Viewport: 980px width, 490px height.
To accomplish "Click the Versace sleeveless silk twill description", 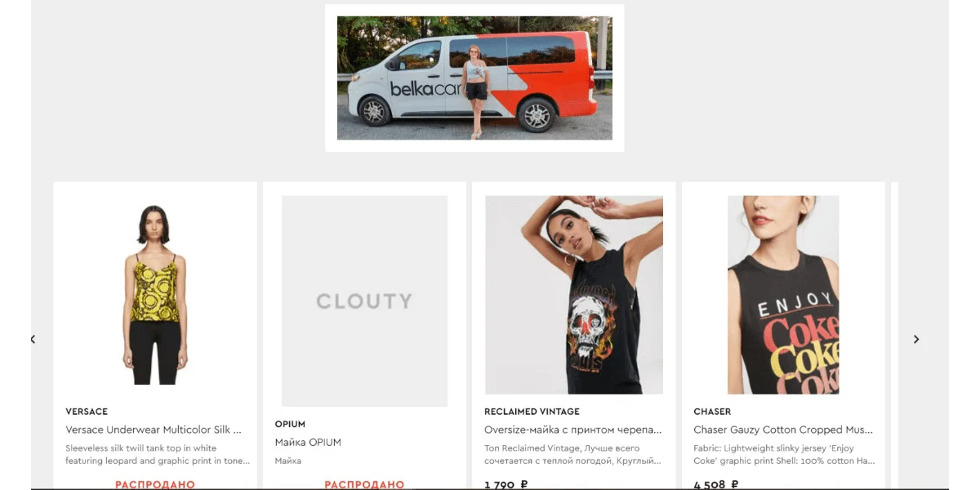I will [158, 454].
